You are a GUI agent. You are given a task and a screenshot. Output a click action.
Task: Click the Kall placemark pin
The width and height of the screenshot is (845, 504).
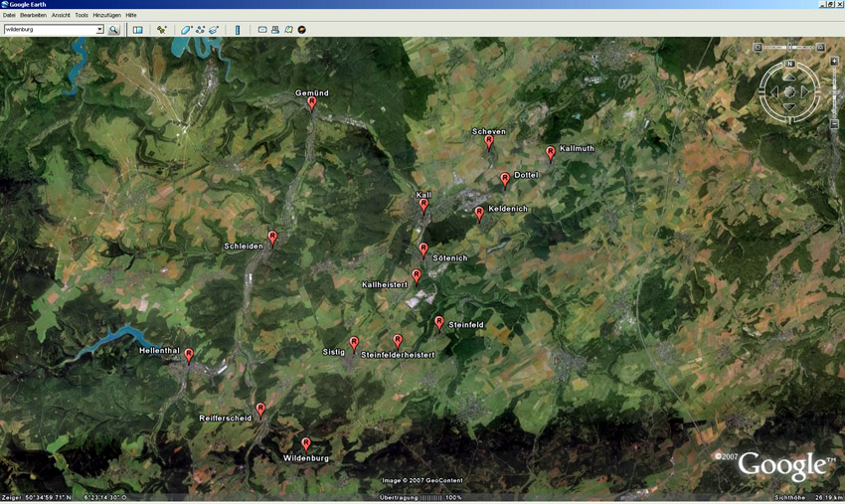point(423,206)
